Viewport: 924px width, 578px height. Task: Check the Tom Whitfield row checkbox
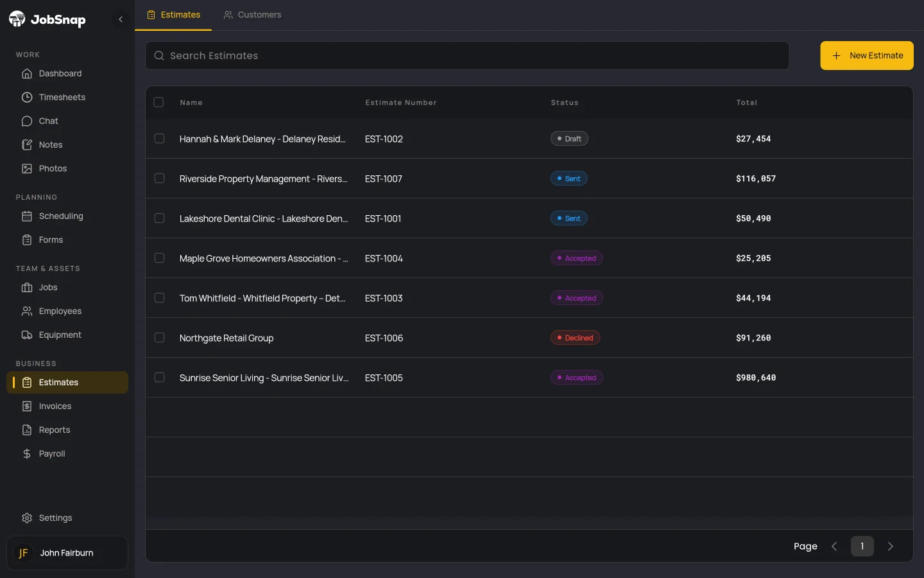point(160,298)
